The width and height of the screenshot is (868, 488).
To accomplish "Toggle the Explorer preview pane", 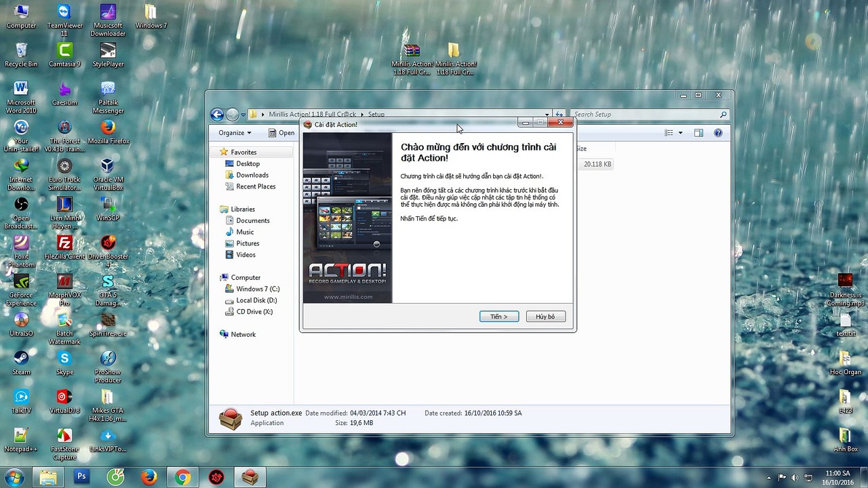I will click(698, 133).
